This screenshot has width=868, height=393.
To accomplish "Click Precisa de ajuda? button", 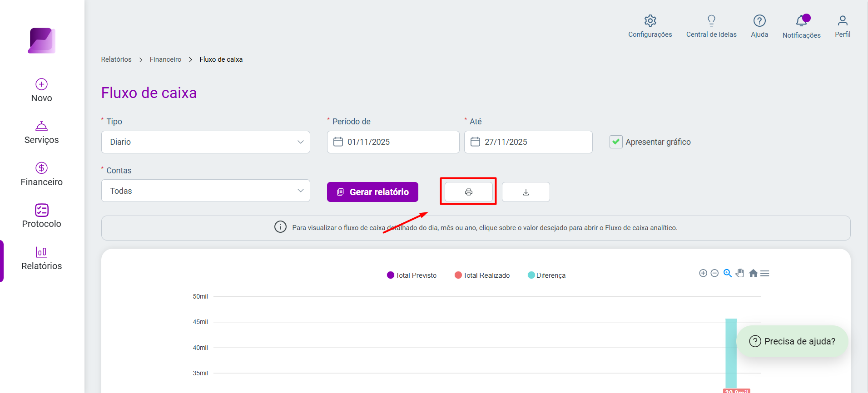I will (x=792, y=341).
